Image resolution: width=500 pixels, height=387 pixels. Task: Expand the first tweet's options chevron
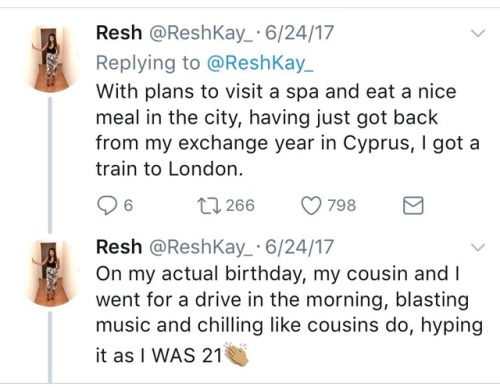[x=478, y=33]
